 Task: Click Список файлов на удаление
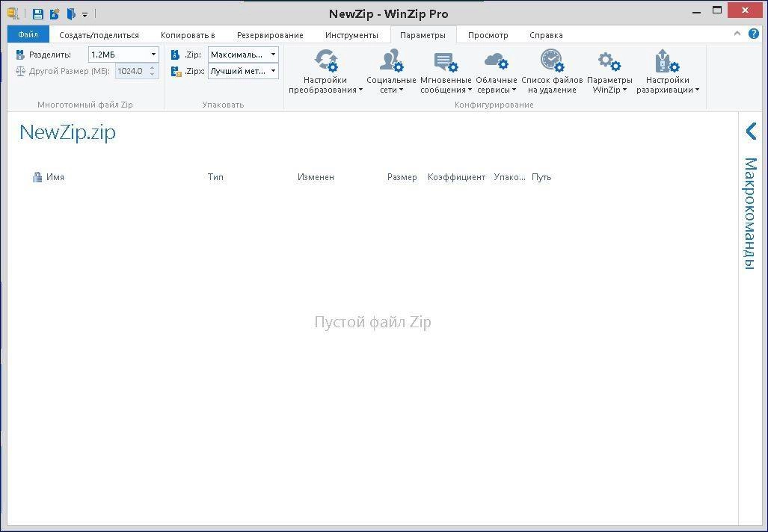pyautogui.click(x=552, y=72)
